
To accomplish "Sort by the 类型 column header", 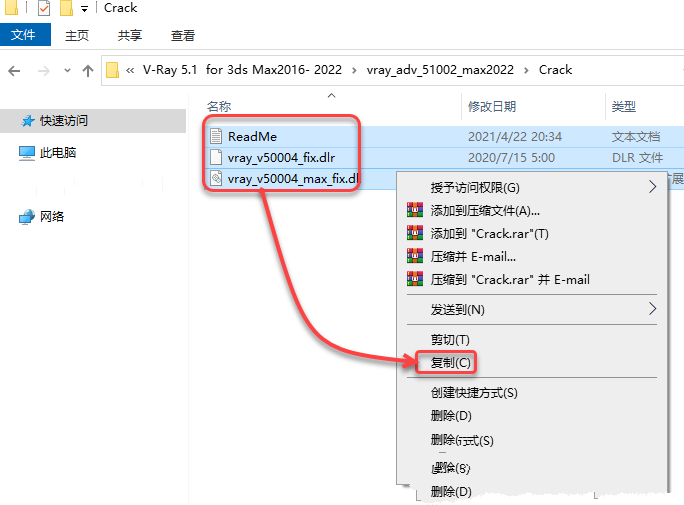I will coord(624,106).
